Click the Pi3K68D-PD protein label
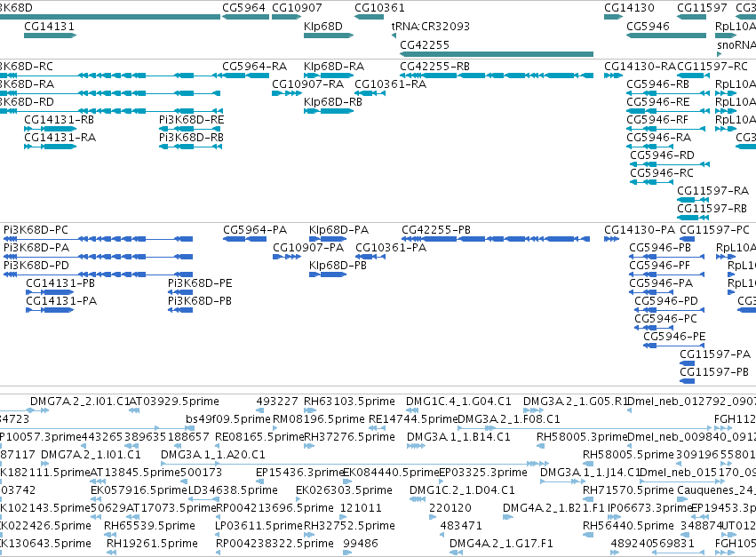 [x=36, y=266]
